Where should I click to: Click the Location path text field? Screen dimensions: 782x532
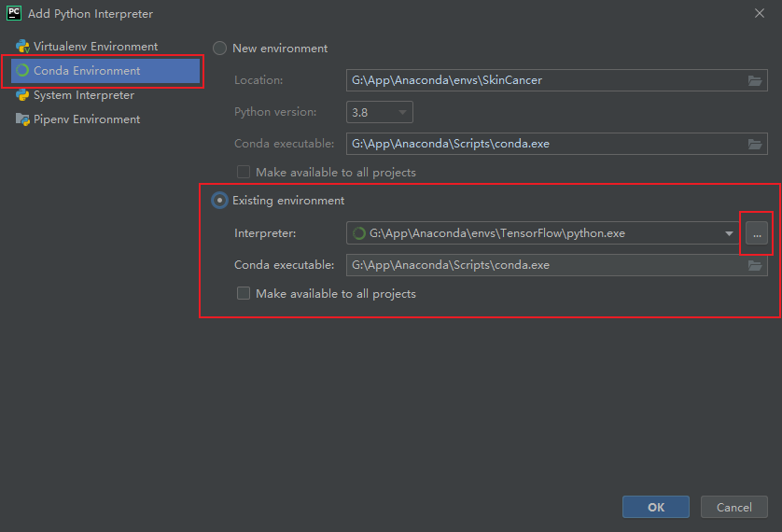coord(541,81)
